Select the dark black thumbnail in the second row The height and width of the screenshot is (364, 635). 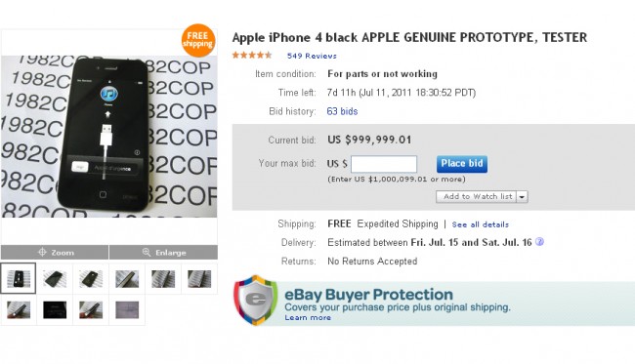(x=55, y=309)
